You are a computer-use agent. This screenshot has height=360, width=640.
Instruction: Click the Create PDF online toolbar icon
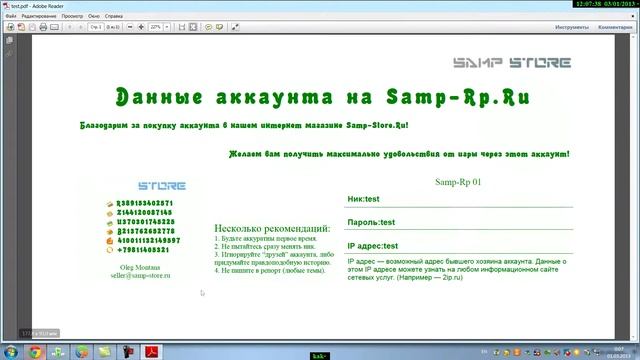click(x=10, y=27)
